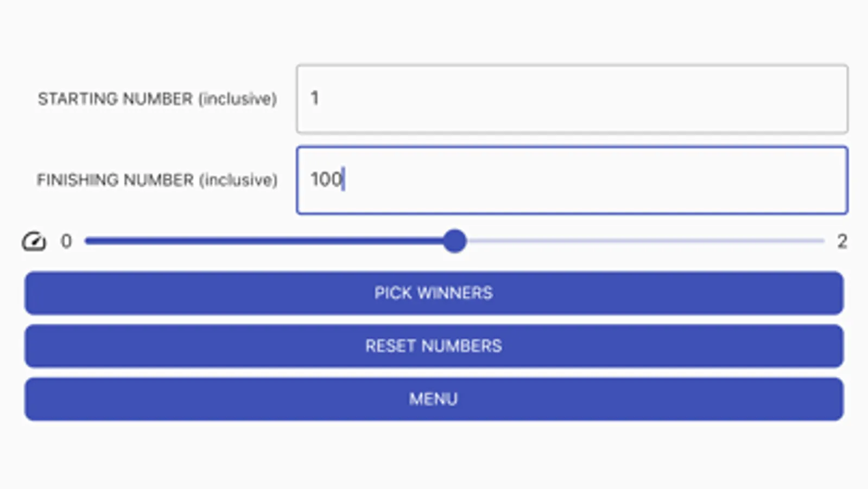Viewport: 868px width, 489px height.
Task: Focus the Starting Number input field
Action: 572,99
